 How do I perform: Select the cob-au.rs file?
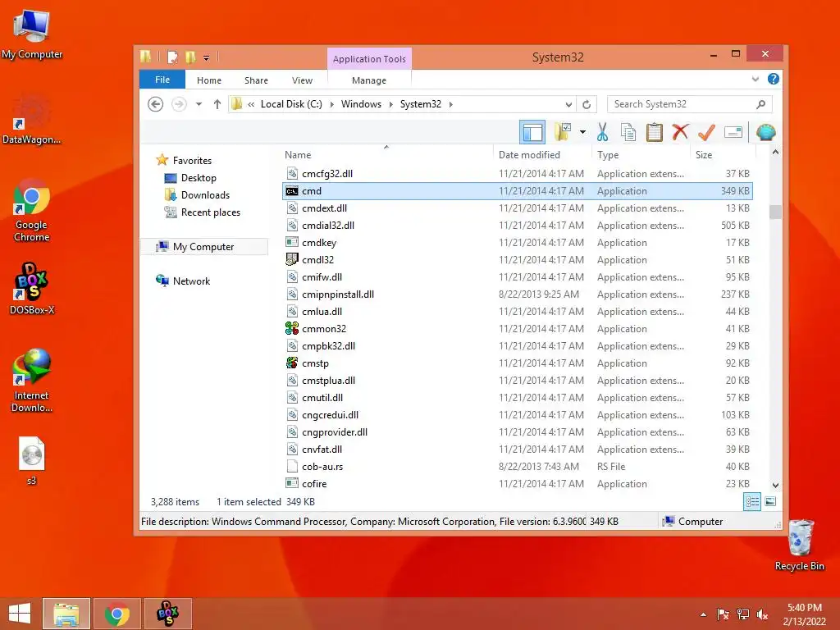coord(517,467)
